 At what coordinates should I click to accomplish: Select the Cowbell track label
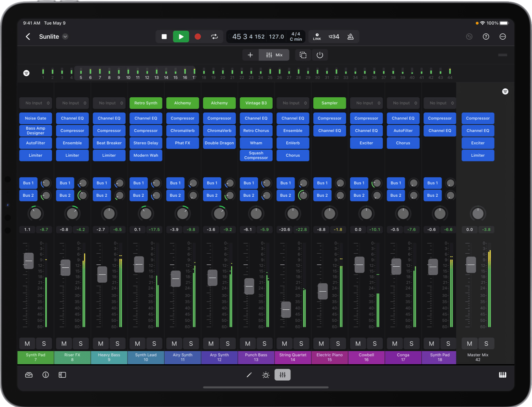(x=366, y=357)
